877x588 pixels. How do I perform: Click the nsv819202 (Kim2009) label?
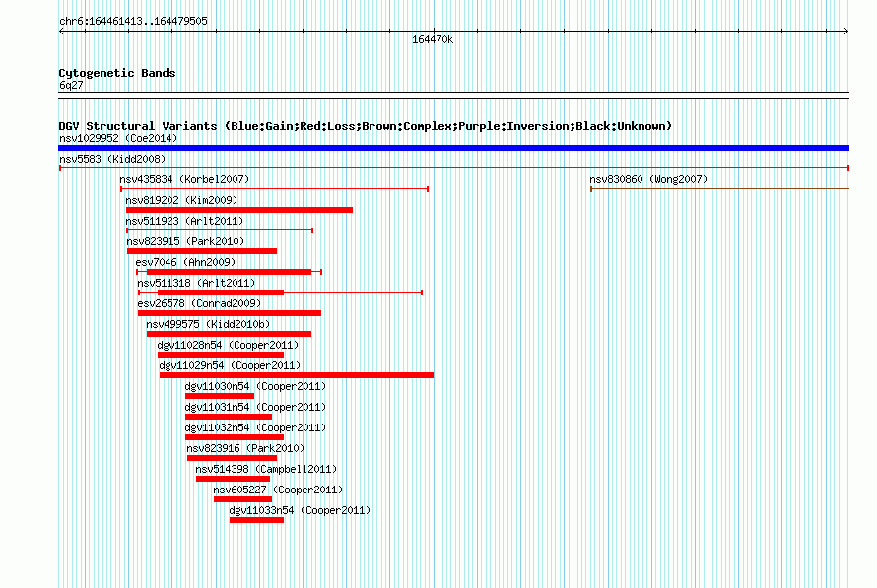(181, 200)
